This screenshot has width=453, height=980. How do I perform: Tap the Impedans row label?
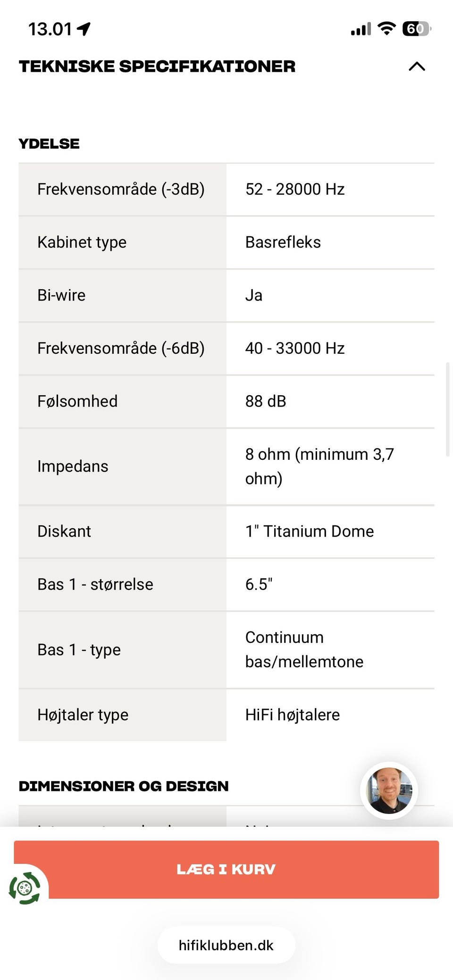[73, 466]
